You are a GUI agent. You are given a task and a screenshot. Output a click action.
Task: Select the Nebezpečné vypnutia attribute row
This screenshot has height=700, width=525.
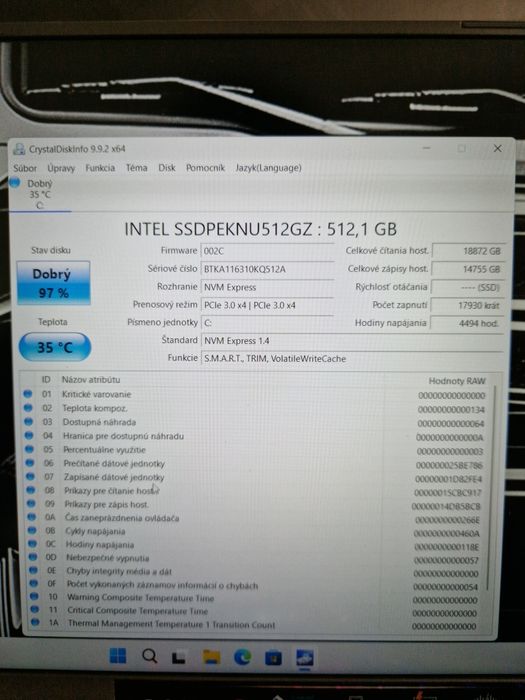254,558
